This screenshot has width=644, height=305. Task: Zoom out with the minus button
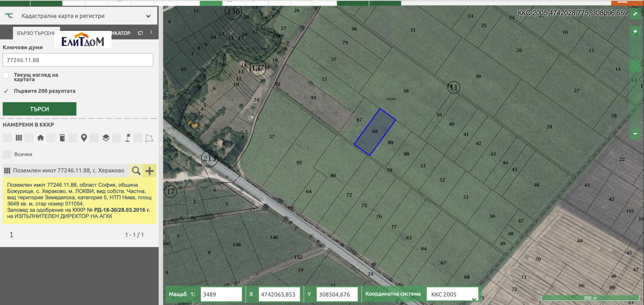[635, 133]
